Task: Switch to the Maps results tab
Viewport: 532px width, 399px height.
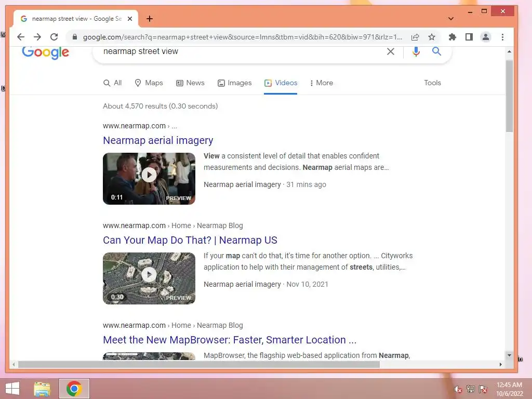Action: tap(149, 83)
